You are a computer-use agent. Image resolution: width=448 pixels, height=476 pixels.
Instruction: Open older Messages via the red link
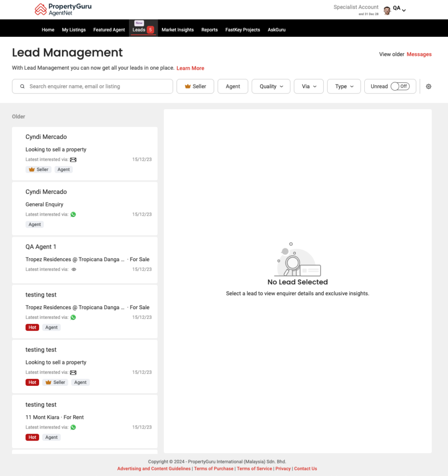[419, 54]
